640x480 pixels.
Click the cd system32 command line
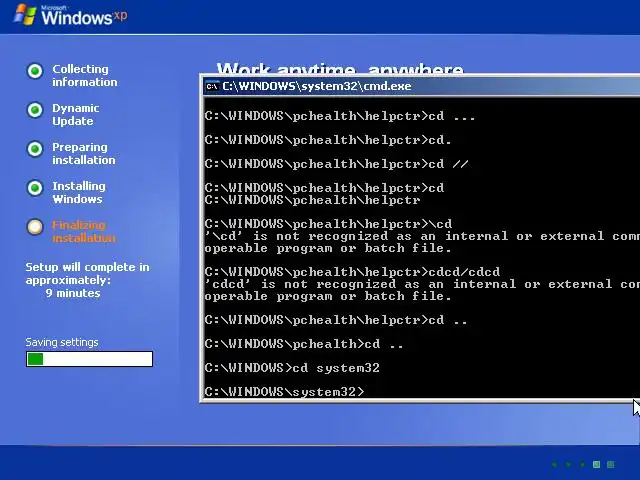(292, 368)
